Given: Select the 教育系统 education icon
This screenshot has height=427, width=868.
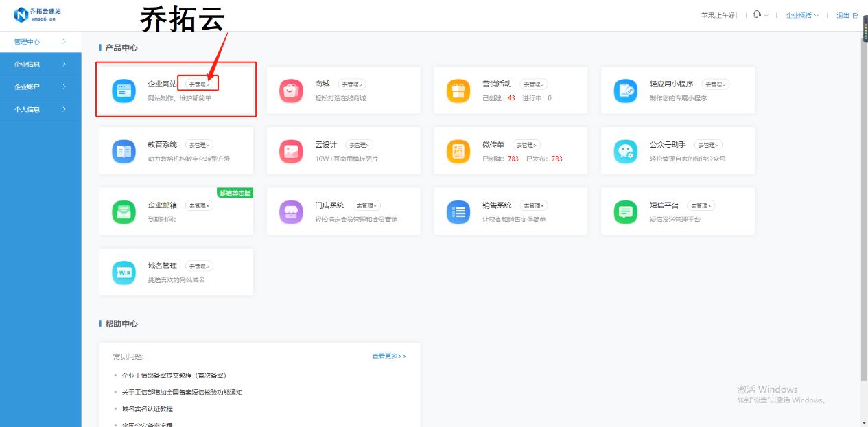Looking at the screenshot, I should (124, 150).
